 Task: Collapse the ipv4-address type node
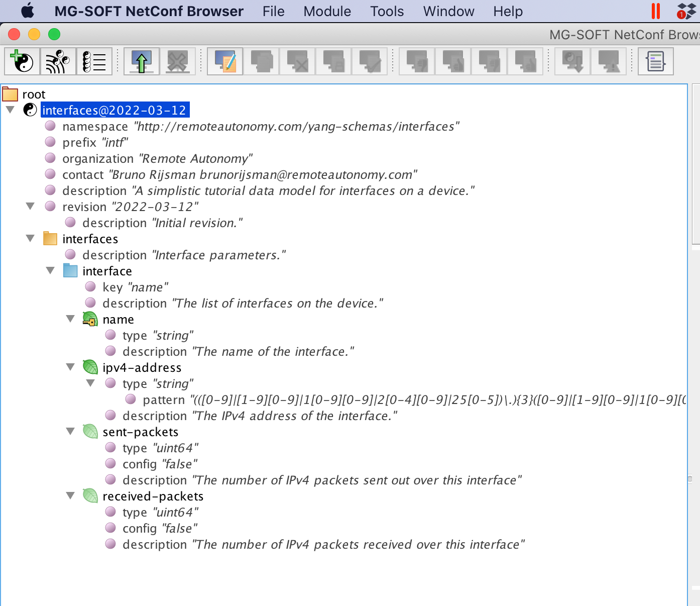[90, 382]
